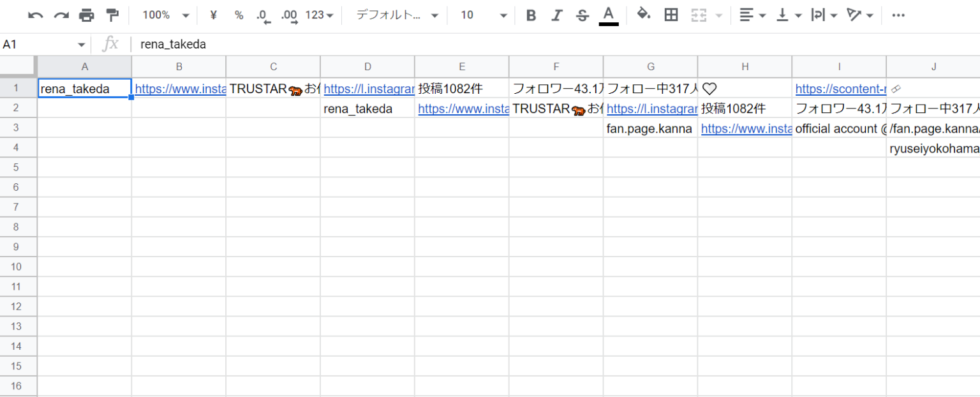Viewport: 980px width, 397px height.
Task: Click the Undo icon
Action: click(35, 14)
